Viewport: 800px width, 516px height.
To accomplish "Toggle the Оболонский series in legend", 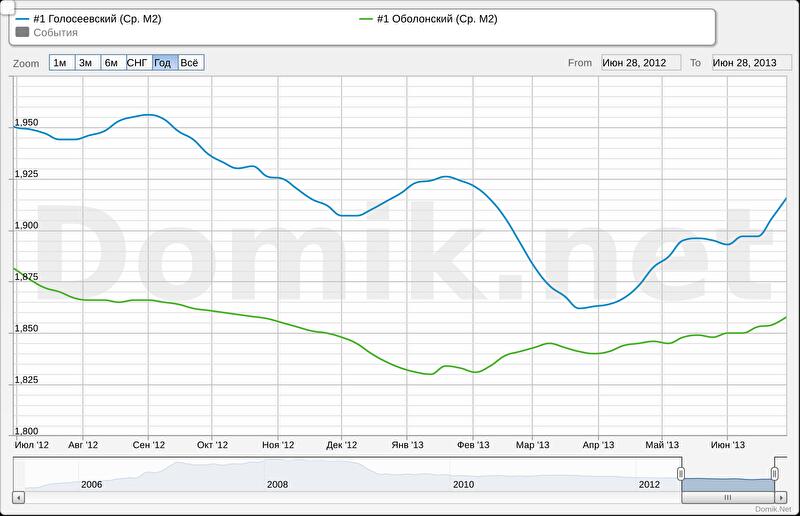I will (x=436, y=19).
